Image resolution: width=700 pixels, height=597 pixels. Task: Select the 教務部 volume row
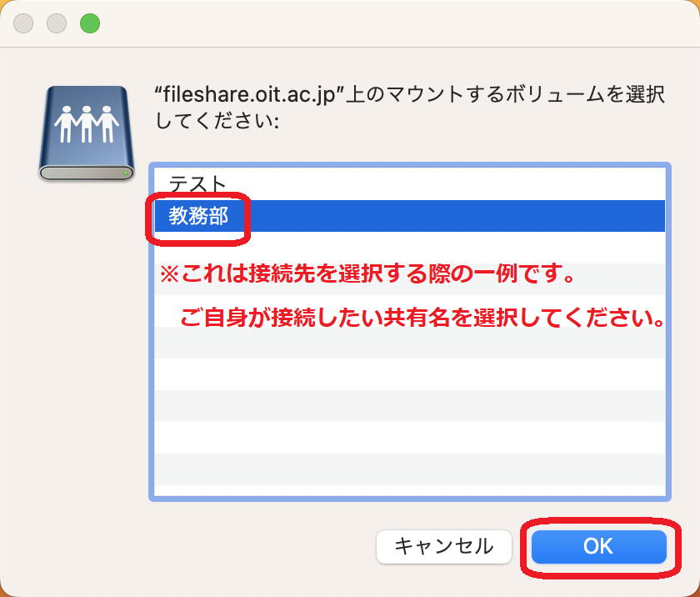pyautogui.click(x=409, y=216)
